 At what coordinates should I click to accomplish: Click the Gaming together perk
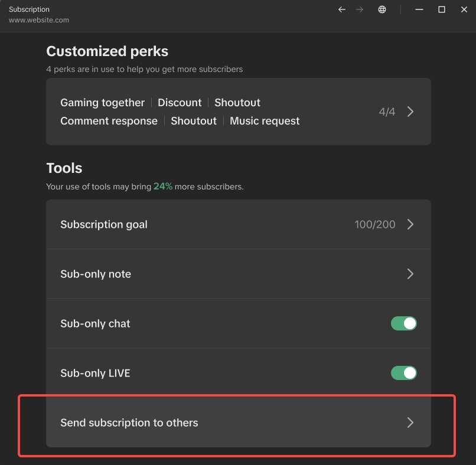pos(102,103)
